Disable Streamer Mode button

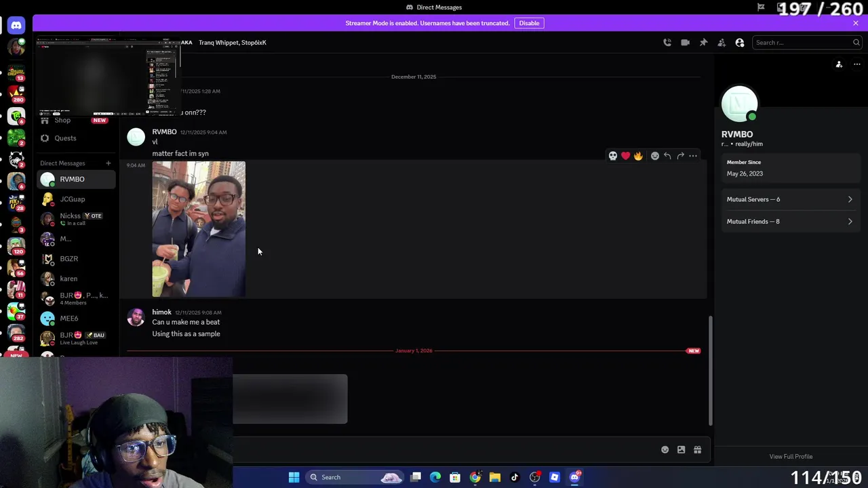tap(529, 23)
